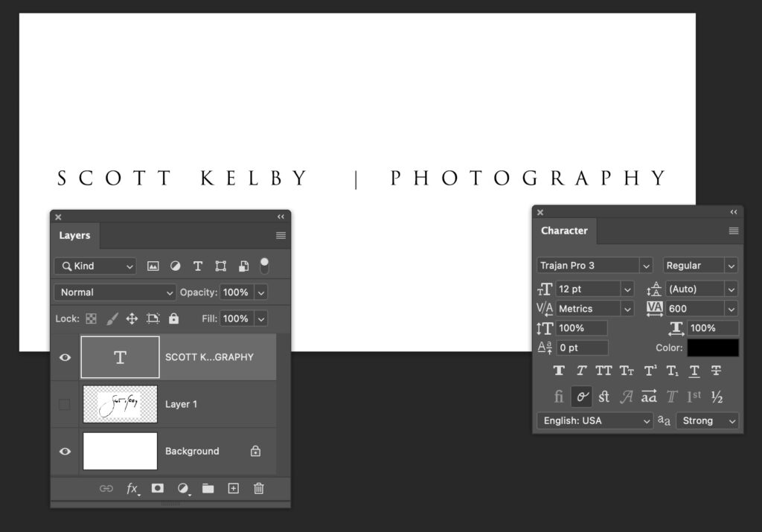
Task: Toggle the layer filtering switch
Action: point(264,266)
